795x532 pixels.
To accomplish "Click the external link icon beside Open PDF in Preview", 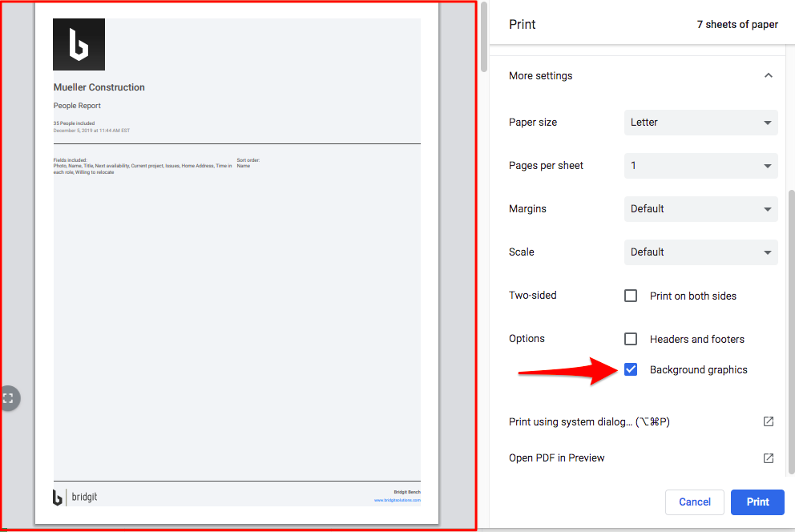I will pyautogui.click(x=768, y=458).
